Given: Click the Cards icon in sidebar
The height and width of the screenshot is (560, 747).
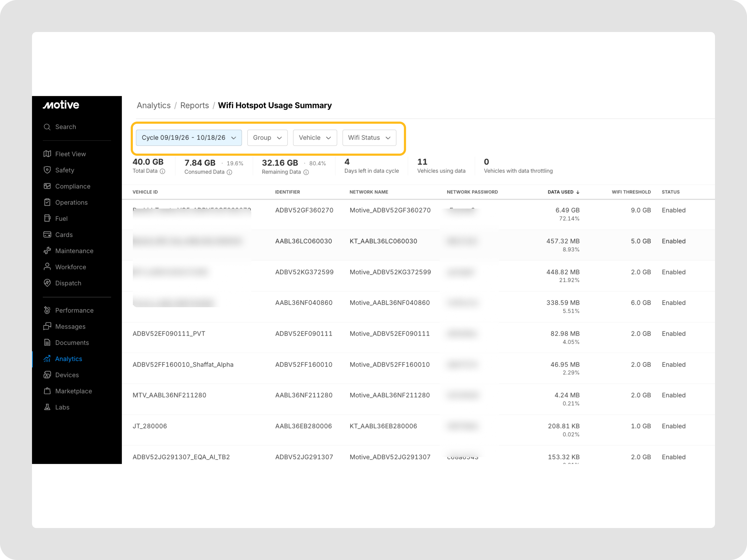Looking at the screenshot, I should pos(47,234).
